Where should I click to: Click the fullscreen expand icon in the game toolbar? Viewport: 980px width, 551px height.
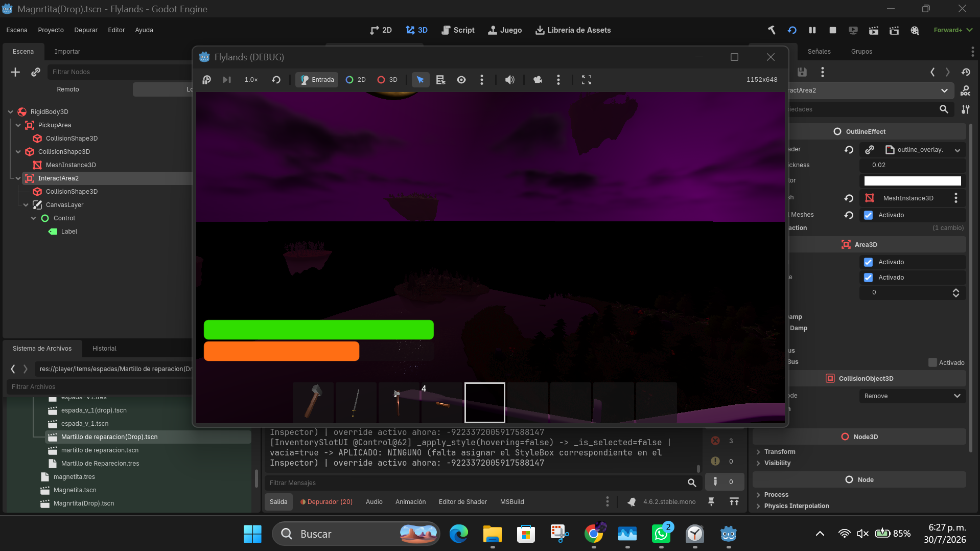[587, 80]
